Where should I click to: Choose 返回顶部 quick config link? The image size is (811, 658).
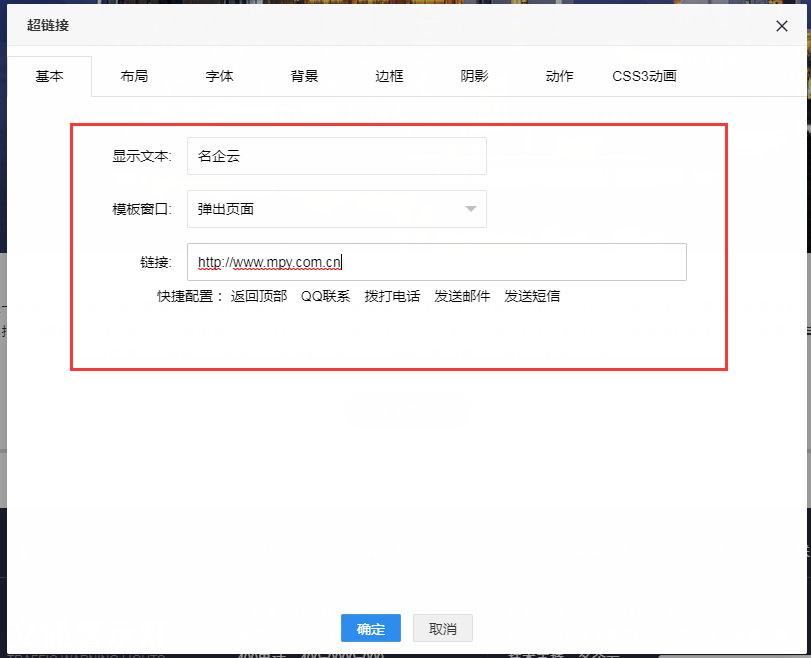(x=259, y=296)
